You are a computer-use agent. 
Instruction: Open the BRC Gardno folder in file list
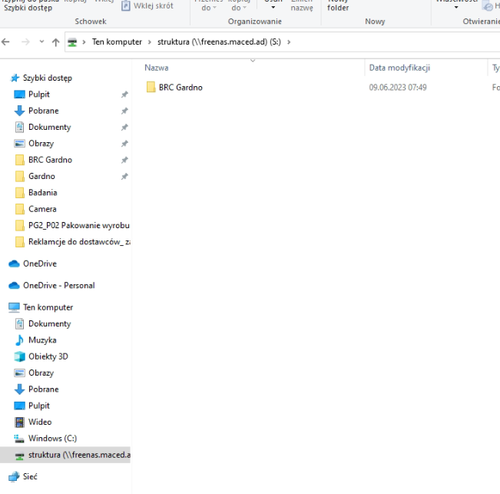pos(180,87)
